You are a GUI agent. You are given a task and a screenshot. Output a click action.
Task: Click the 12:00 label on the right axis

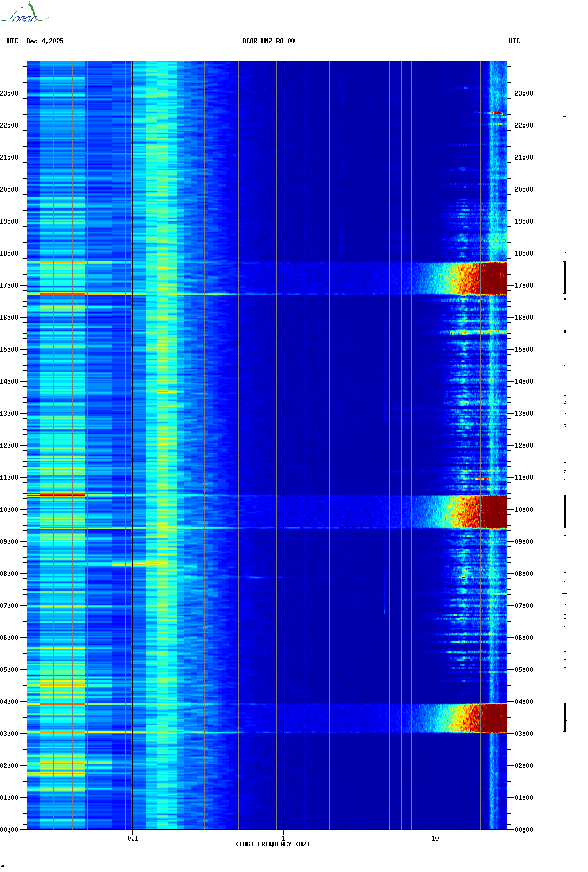[x=524, y=446]
